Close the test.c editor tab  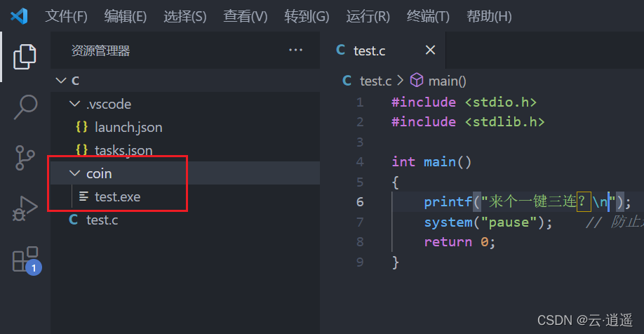coord(430,50)
